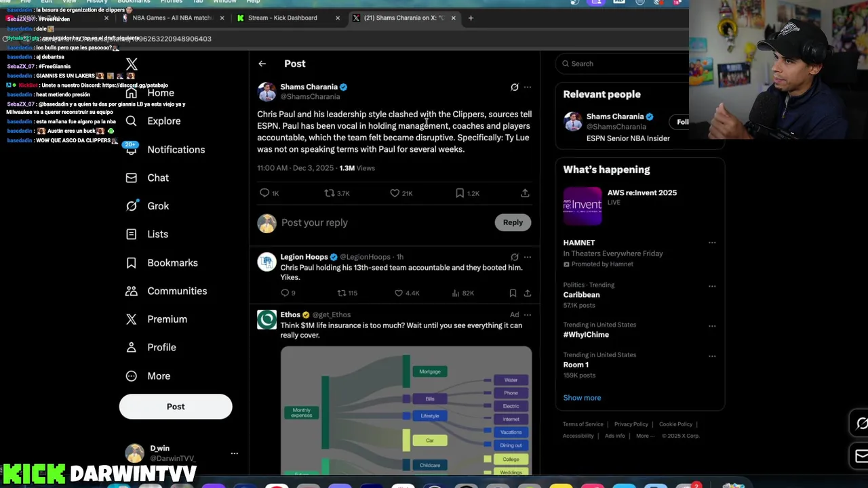Image resolution: width=868 pixels, height=488 pixels.
Task: Open a new browser tab
Action: coord(471,18)
